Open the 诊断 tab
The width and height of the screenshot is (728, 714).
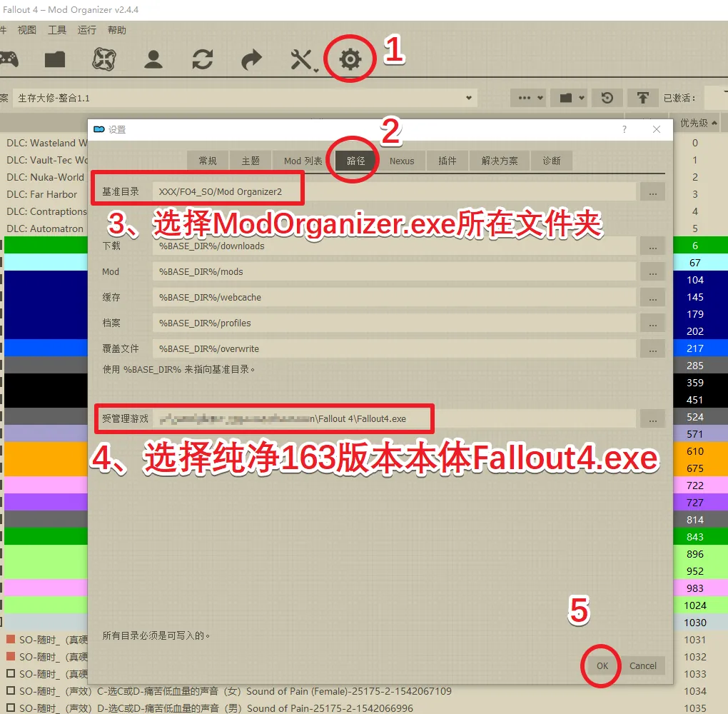552,161
